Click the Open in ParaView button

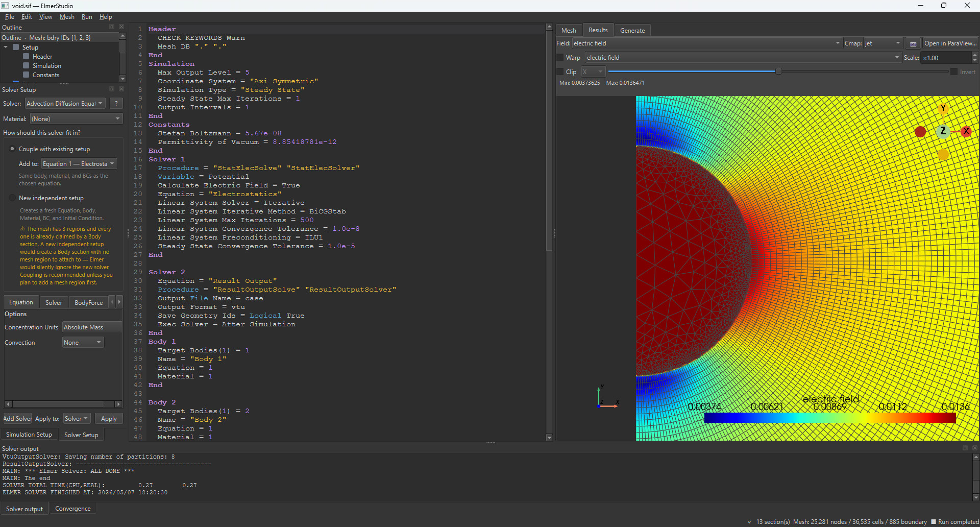[950, 43]
